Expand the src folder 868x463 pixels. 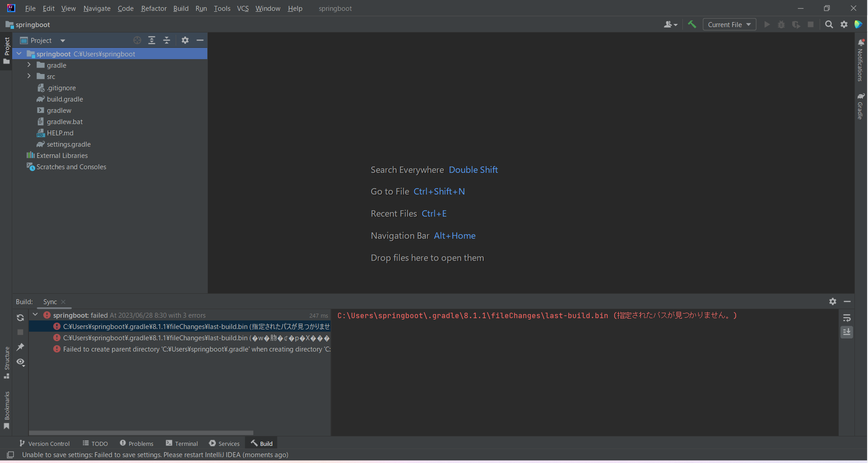29,76
